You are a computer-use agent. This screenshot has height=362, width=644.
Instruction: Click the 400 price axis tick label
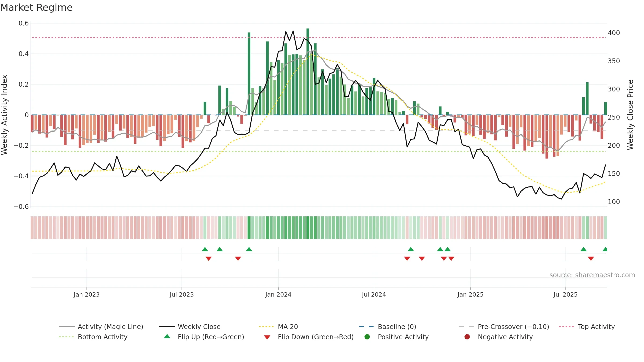click(x=614, y=33)
